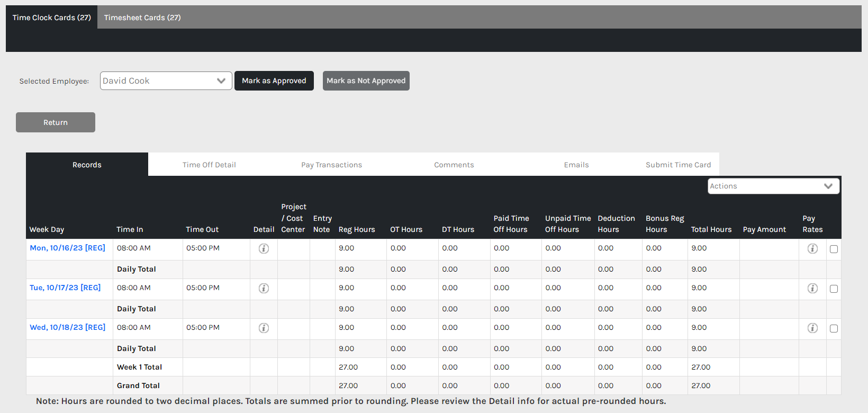Check the Tue 10/17/23 row checkbox

point(834,289)
